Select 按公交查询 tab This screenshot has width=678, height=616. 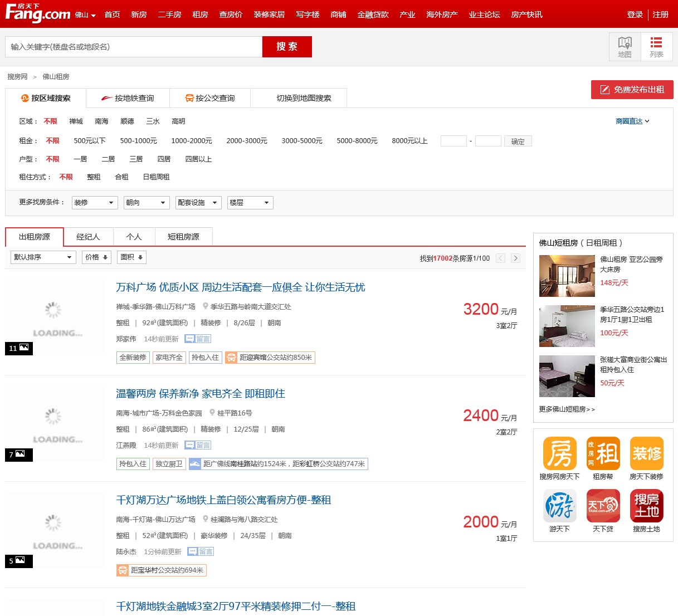pyautogui.click(x=210, y=98)
